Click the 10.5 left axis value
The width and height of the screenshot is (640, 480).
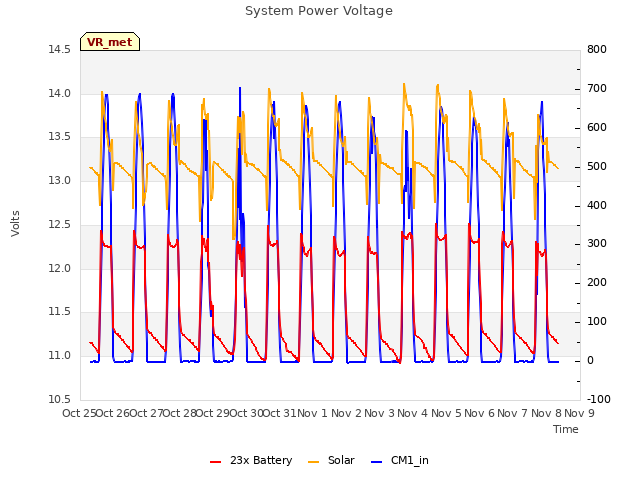point(59,399)
